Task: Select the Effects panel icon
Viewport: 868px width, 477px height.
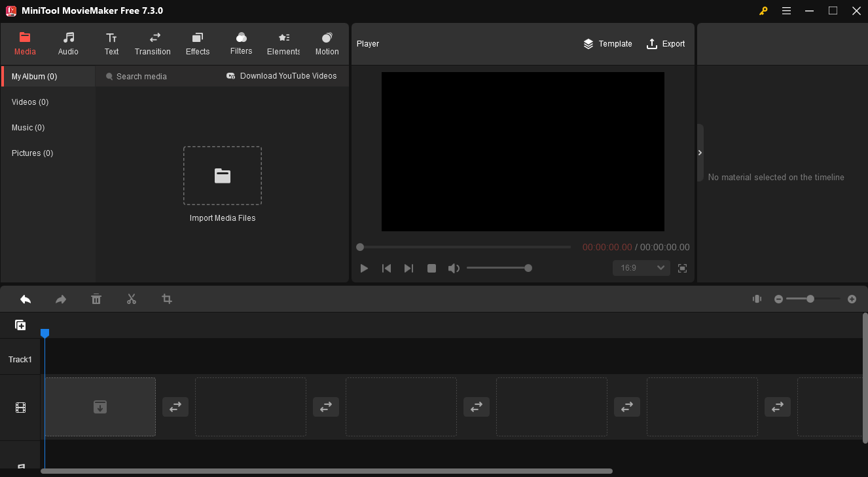Action: [x=197, y=43]
